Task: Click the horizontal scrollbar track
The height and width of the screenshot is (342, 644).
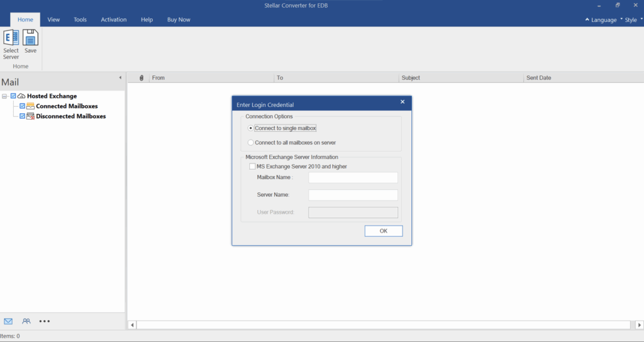Action: pyautogui.click(x=384, y=325)
